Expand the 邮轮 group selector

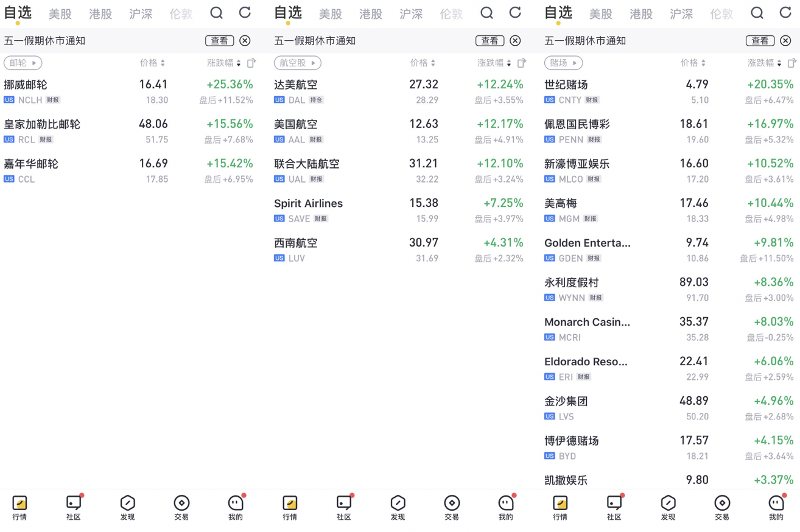[x=23, y=63]
